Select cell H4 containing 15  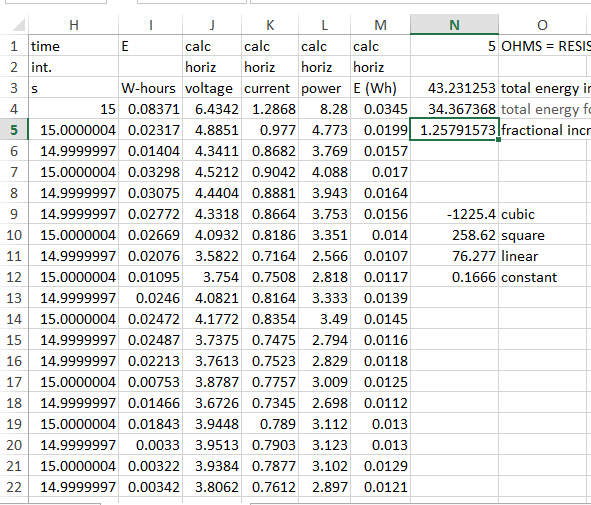click(x=73, y=109)
